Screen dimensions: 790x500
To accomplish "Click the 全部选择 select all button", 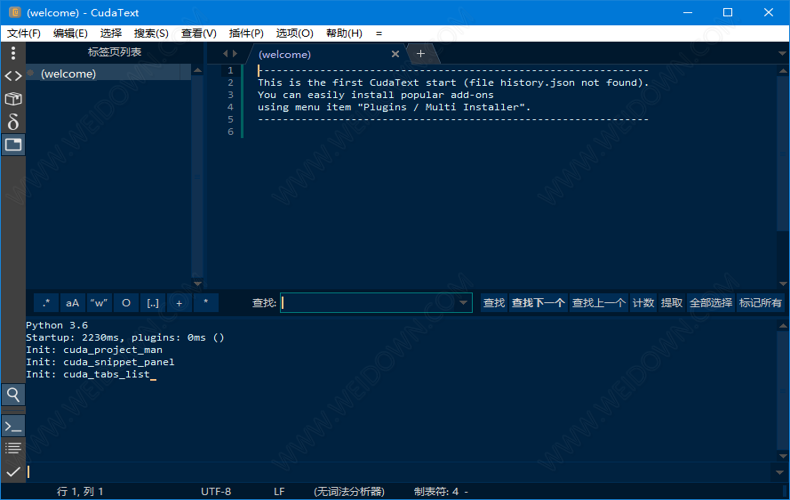I will tap(710, 303).
